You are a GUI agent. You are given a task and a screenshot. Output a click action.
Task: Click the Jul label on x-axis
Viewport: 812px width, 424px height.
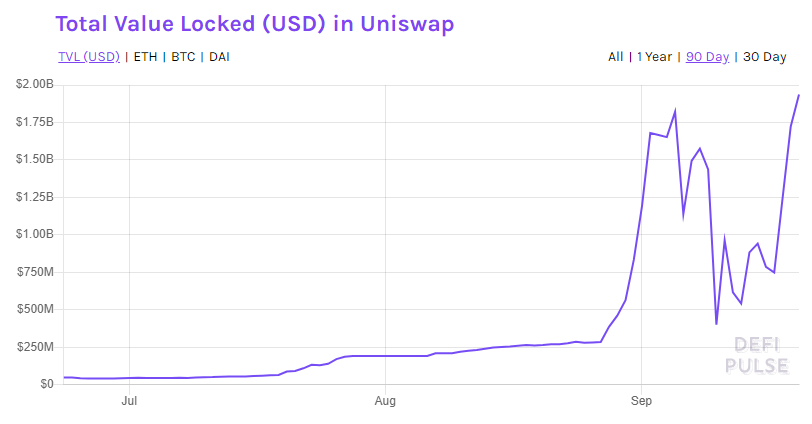[129, 401]
